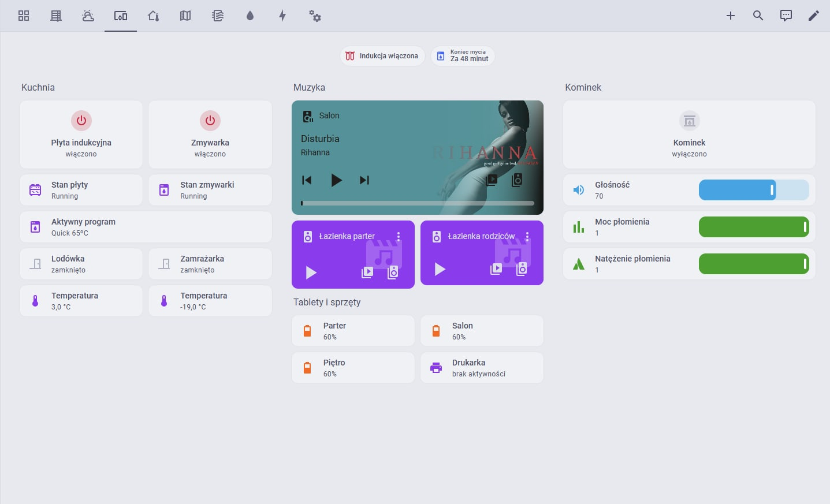Open the cogs settings tab icon
Image resolution: width=830 pixels, height=504 pixels.
click(315, 16)
